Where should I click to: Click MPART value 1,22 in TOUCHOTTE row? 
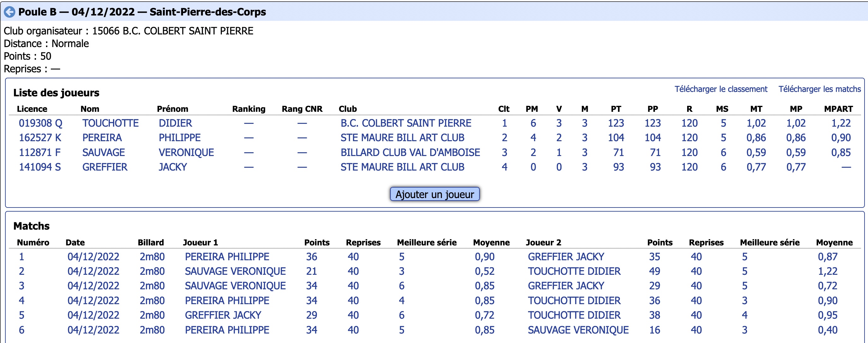[x=841, y=123]
